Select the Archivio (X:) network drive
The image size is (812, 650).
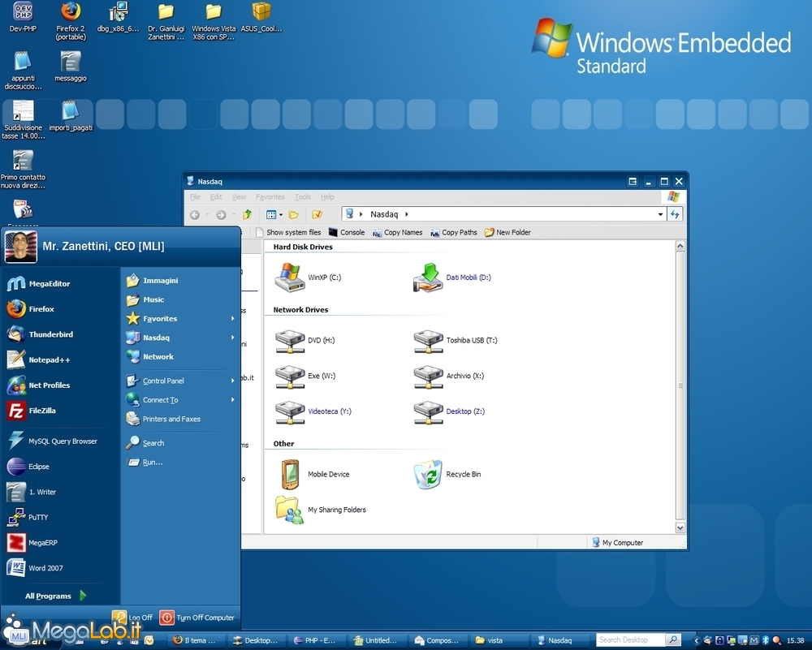coord(448,377)
